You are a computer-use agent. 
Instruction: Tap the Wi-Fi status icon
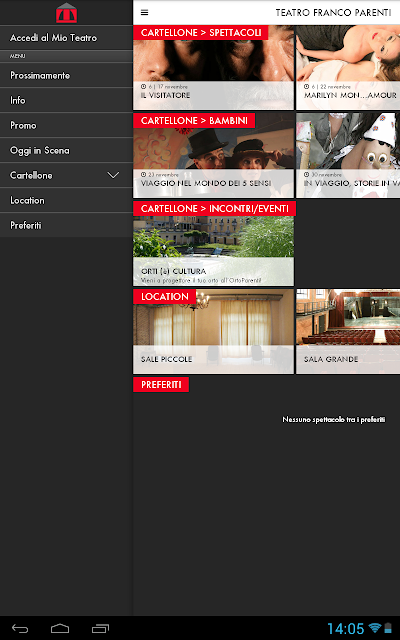coord(374,628)
